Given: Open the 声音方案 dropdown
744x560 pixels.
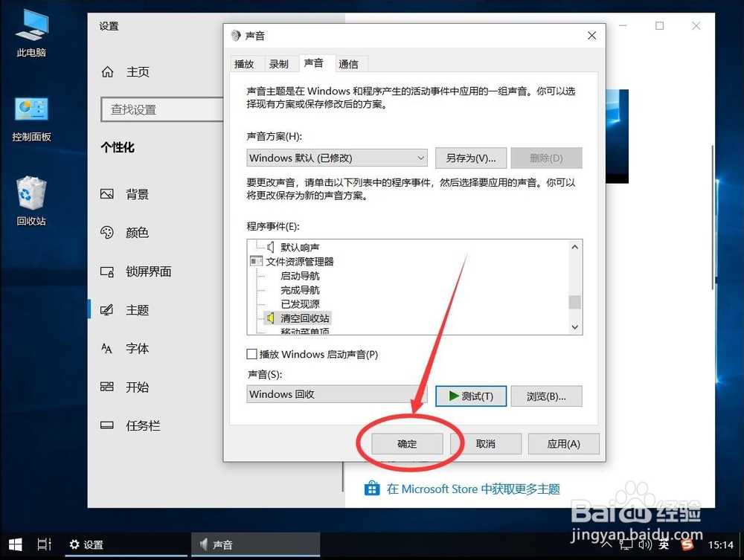Looking at the screenshot, I should [337, 158].
